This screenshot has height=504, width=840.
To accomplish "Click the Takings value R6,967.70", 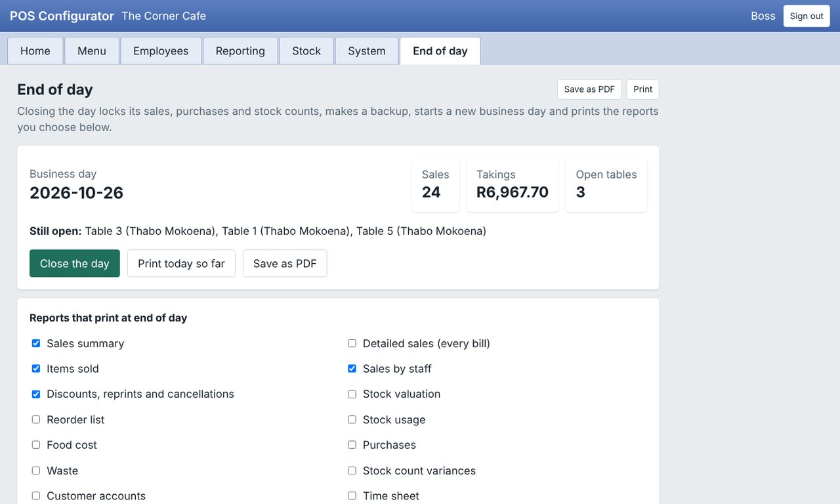I will click(513, 192).
